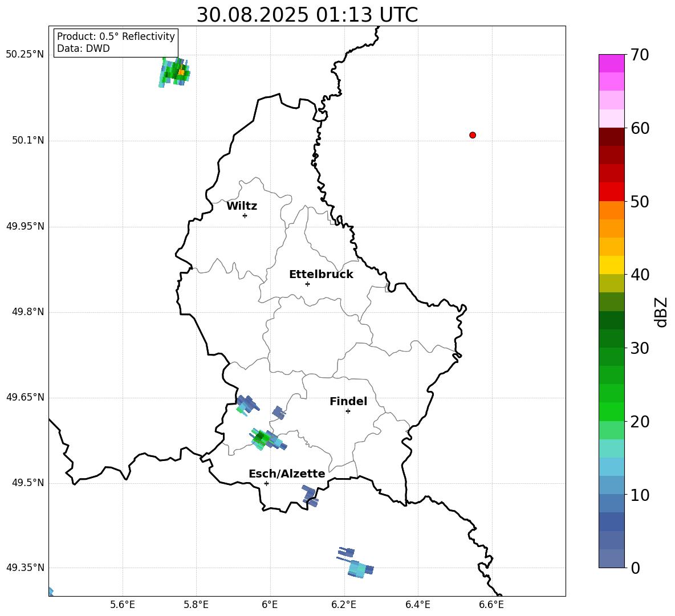Image resolution: width=675 pixels, height=616 pixels.
Task: Click the 5.8°E longitude label
Action: pyautogui.click(x=196, y=605)
